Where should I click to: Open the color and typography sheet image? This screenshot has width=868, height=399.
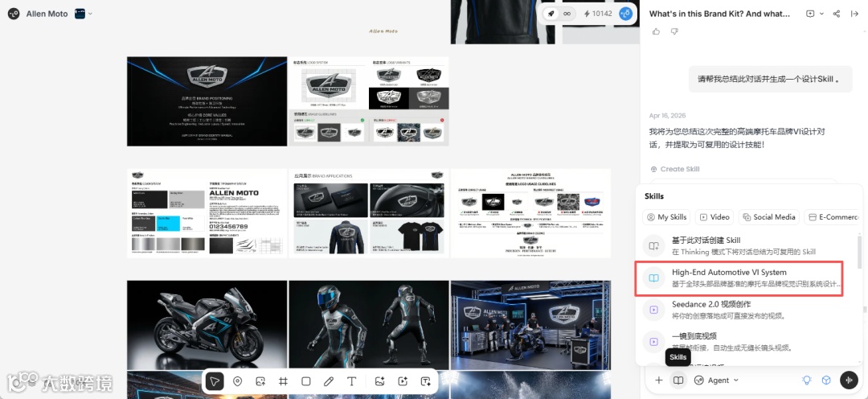[207, 213]
